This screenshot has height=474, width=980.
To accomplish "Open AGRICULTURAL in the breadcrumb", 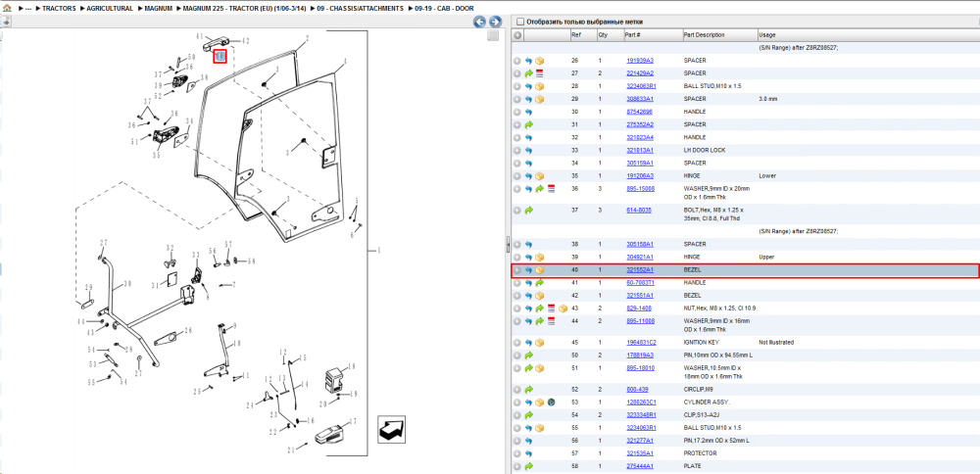I will [x=110, y=9].
